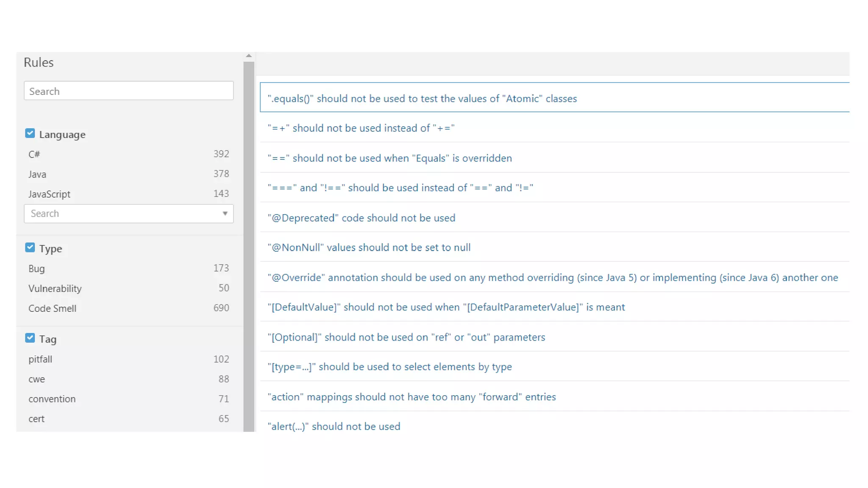Click the Rules search input field
The image size is (868, 488).
click(128, 91)
